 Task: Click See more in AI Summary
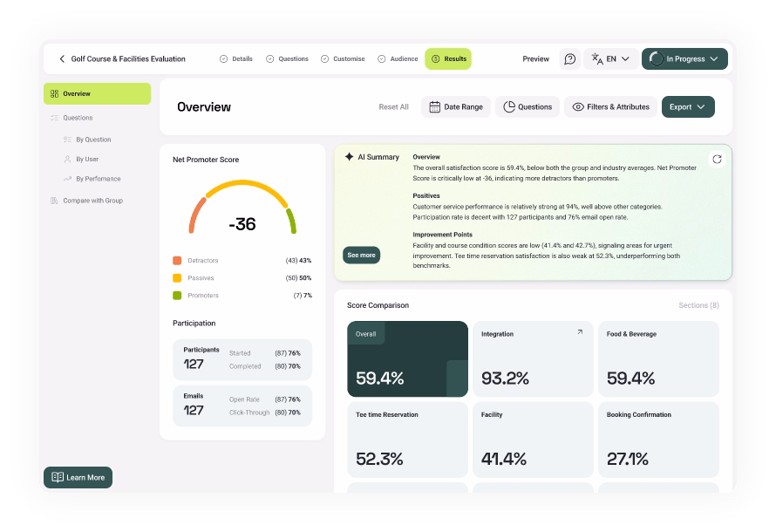(361, 255)
